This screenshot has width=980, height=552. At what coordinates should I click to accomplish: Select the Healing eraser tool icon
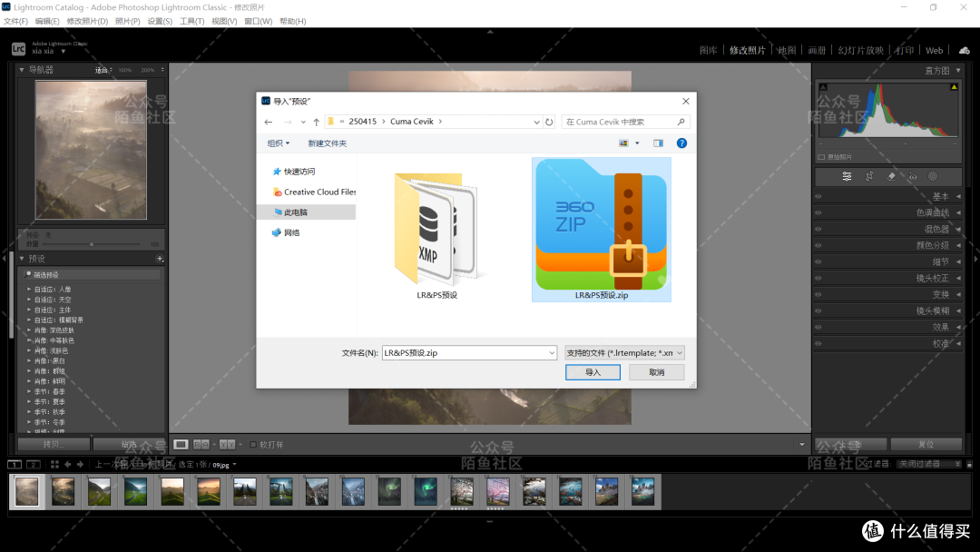(x=891, y=176)
